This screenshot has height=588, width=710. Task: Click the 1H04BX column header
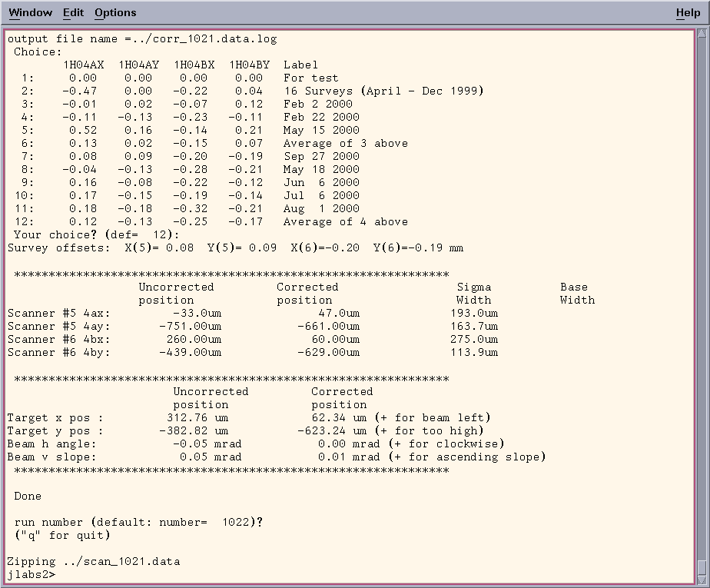point(194,65)
